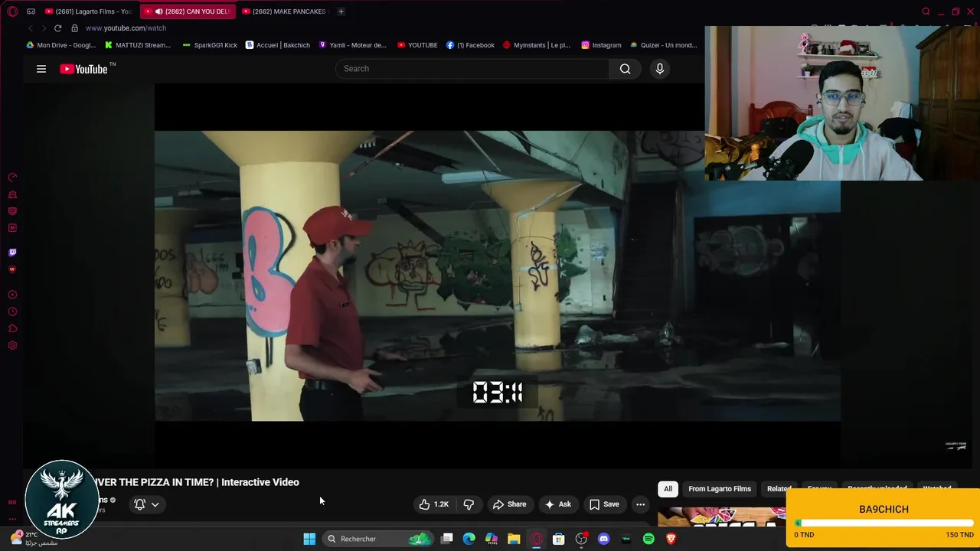Open the sidebar player icon
Screen dimensions: 980x551
[12, 295]
